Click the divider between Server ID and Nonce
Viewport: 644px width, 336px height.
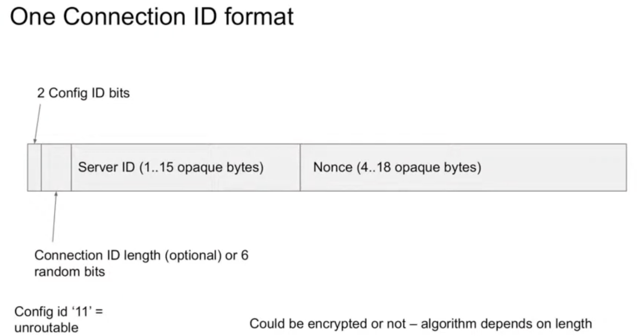[300, 167]
